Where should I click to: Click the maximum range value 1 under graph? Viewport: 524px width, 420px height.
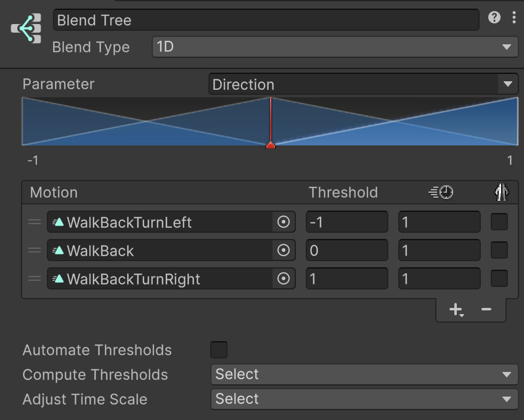tap(510, 161)
